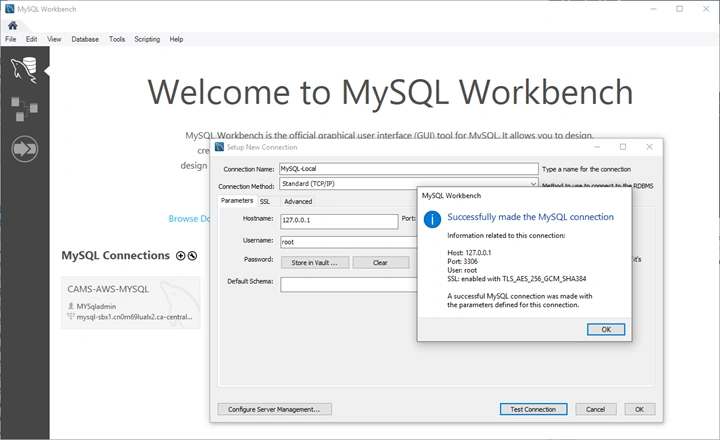Close the Setup New Connection dialog
720x440 pixels.
tap(649, 147)
